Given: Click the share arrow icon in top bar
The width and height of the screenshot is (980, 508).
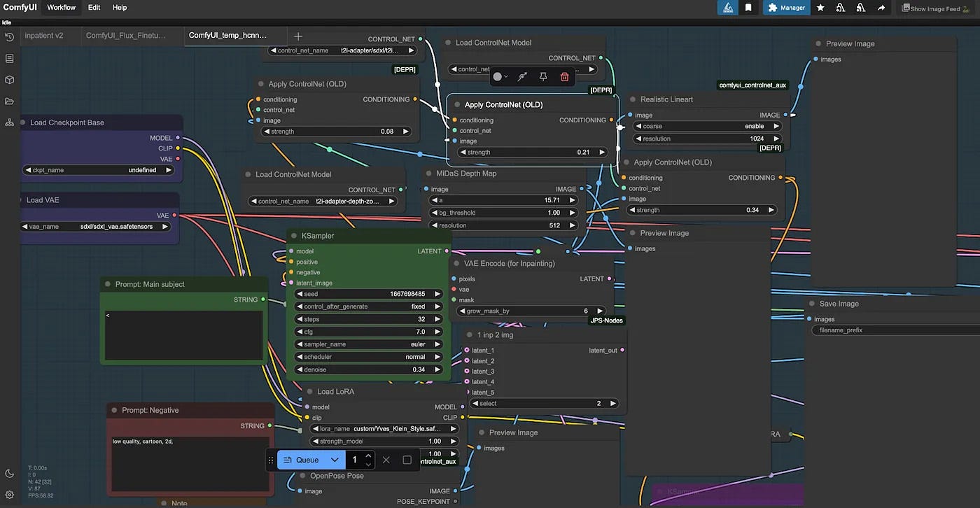Looking at the screenshot, I should [881, 8].
